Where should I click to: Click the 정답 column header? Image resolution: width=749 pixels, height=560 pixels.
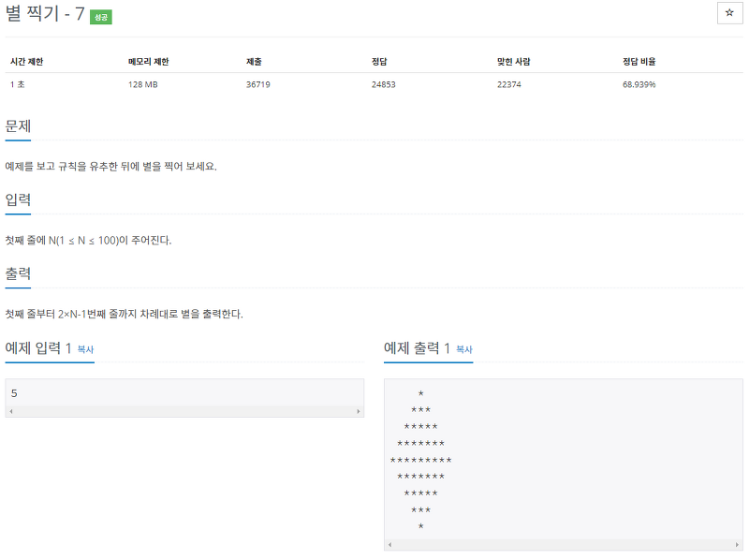coord(379,62)
